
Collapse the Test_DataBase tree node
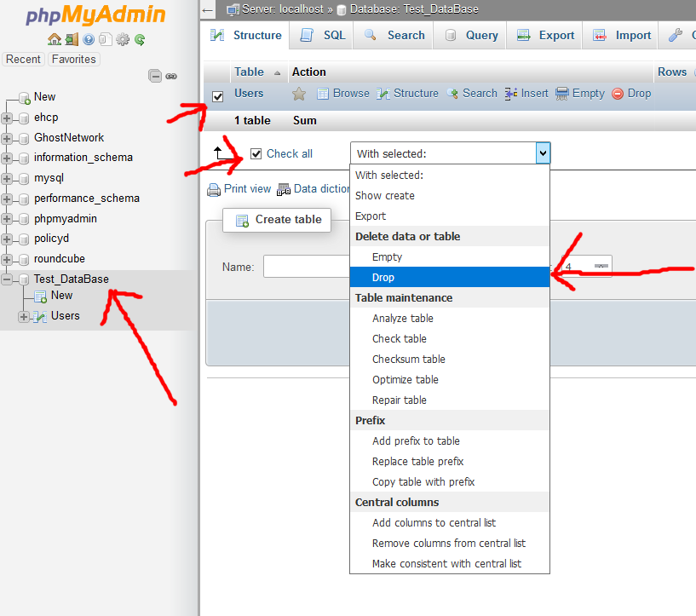[x=7, y=279]
